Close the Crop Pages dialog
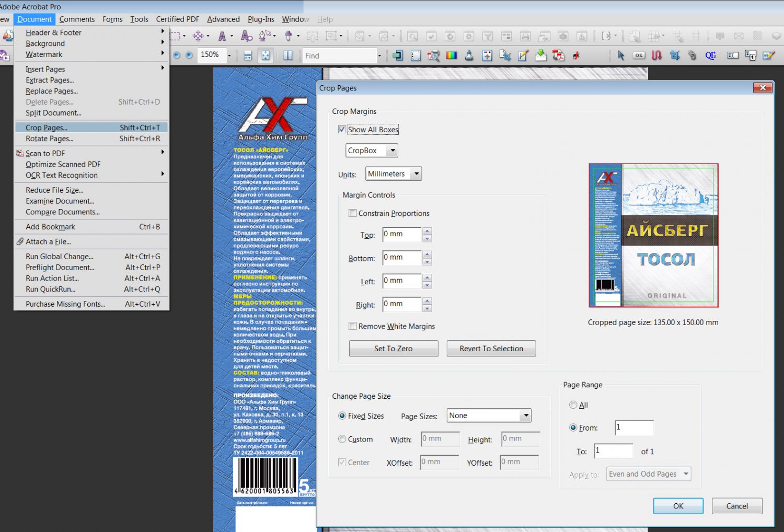The image size is (784, 532). 763,88
